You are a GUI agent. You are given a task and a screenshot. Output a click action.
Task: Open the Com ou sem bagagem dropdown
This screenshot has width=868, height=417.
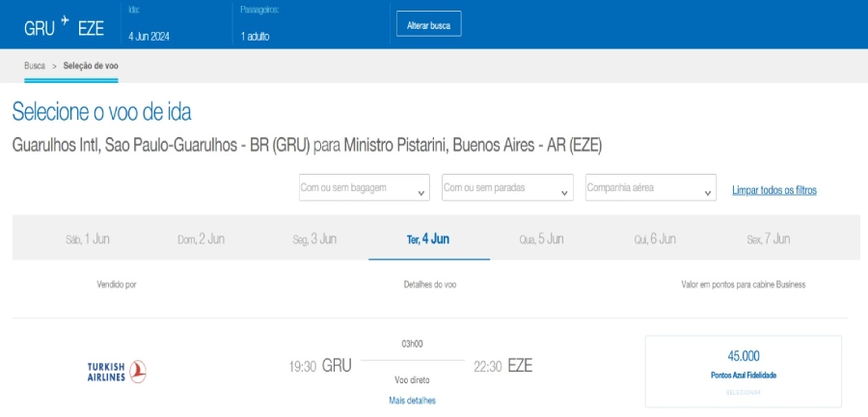tap(364, 188)
